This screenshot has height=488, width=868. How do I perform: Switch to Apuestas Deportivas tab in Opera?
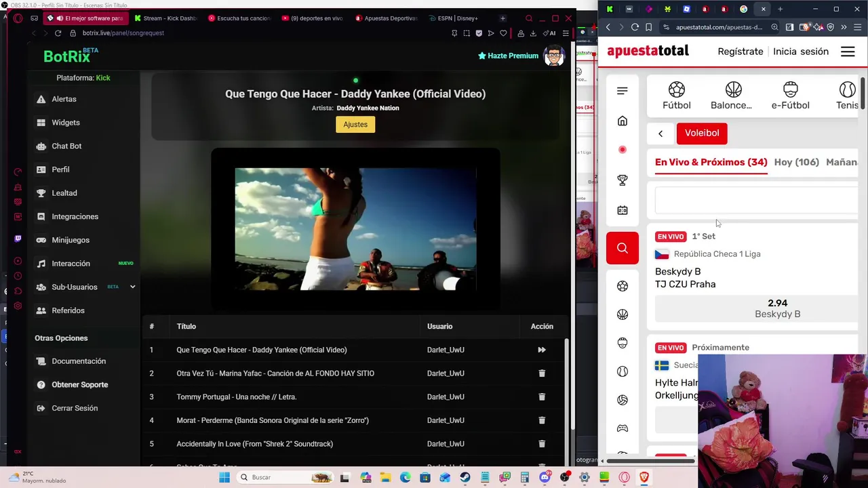tap(385, 18)
